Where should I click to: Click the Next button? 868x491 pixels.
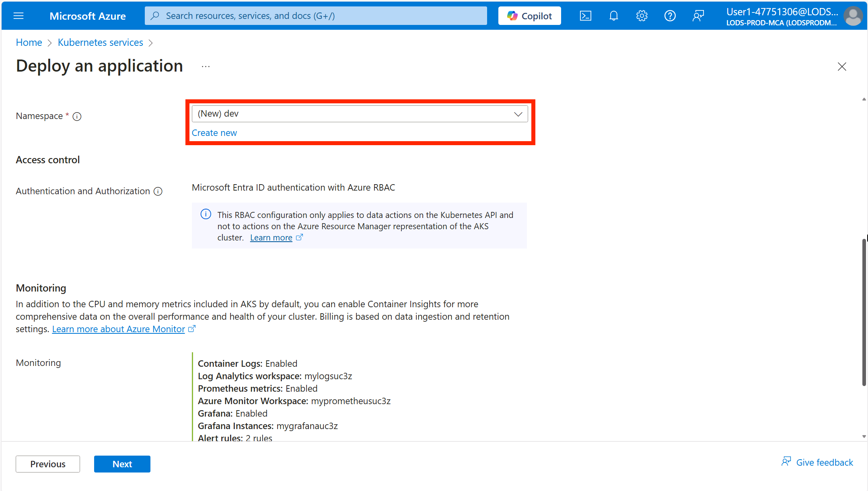[122, 464]
